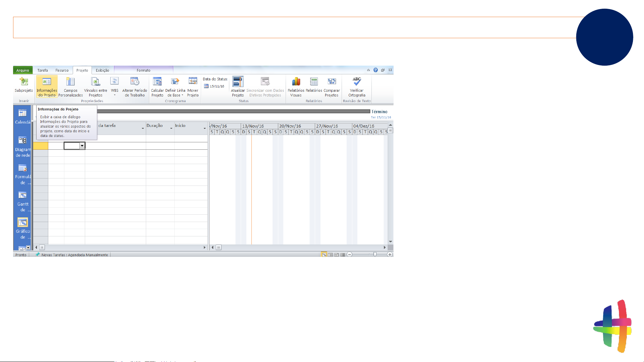This screenshot has height=362, width=644.
Task: Click Vínculos entre Projetos icon
Action: 96,82
